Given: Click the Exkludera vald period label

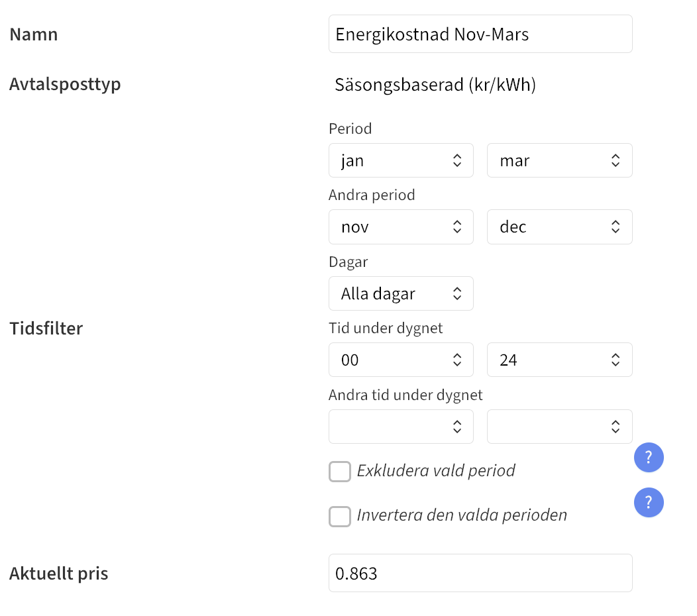Looking at the screenshot, I should tap(436, 471).
